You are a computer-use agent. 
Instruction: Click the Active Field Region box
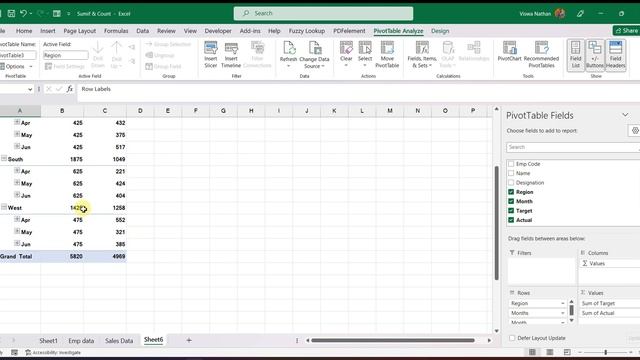65,55
